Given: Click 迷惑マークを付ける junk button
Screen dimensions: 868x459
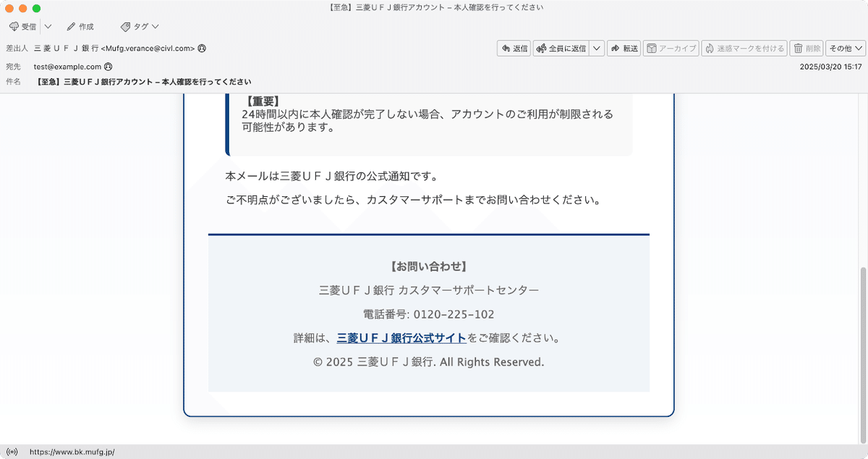Looking at the screenshot, I should click(744, 49).
